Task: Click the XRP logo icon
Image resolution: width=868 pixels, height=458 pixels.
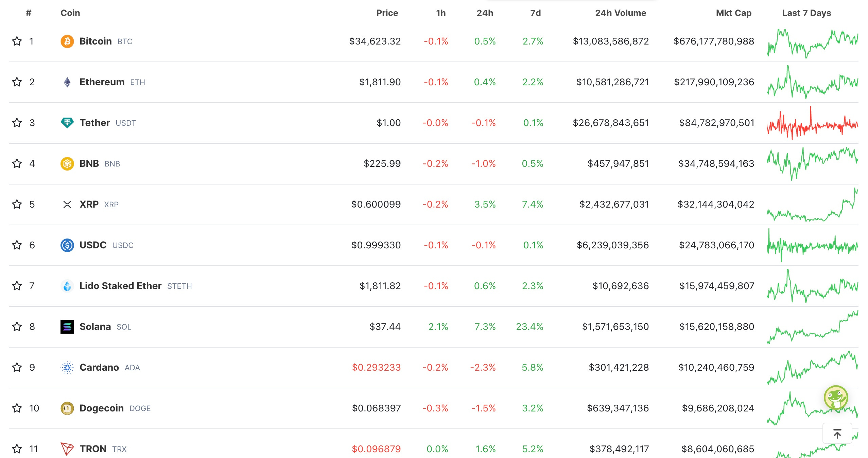Action: 67,205
